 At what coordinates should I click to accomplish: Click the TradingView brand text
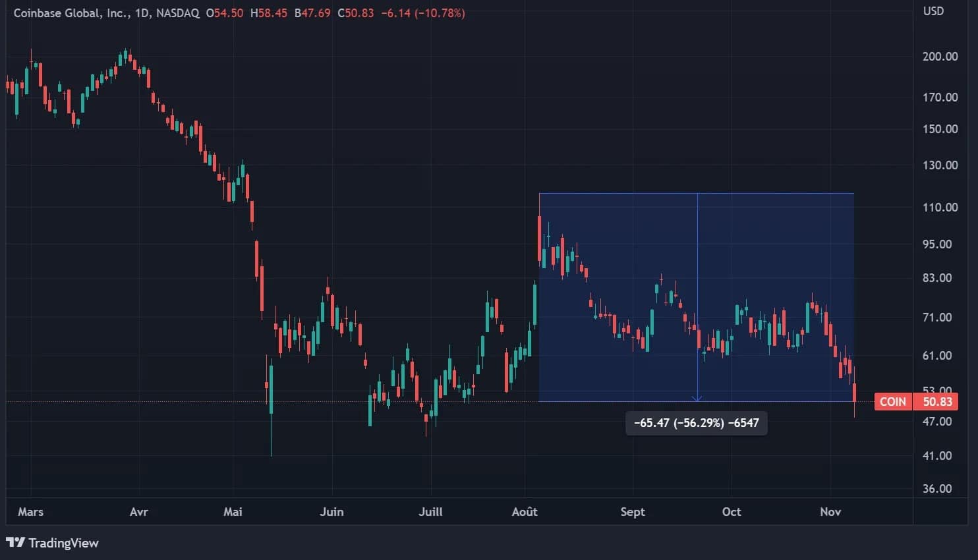pos(63,543)
